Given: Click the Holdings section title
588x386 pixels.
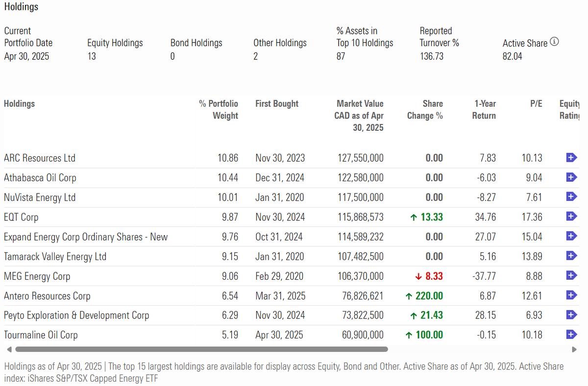Looking at the screenshot, I should point(21,7).
